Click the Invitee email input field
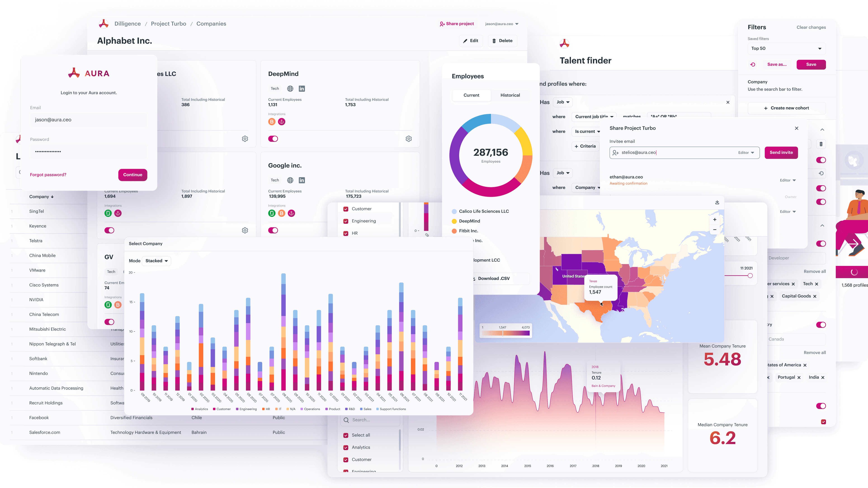This screenshot has height=488, width=868. point(684,152)
